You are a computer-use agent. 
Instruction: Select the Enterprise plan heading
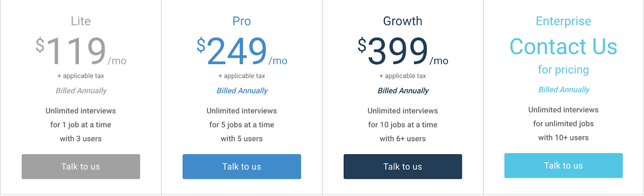point(563,21)
